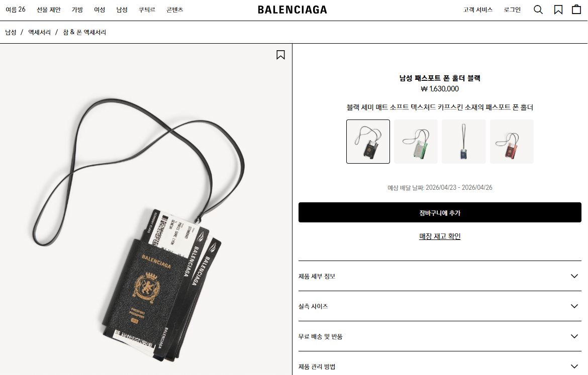Image resolution: width=588 pixels, height=375 pixels.
Task: Go to 액세서리 breadcrumb
Action: pyautogui.click(x=39, y=32)
